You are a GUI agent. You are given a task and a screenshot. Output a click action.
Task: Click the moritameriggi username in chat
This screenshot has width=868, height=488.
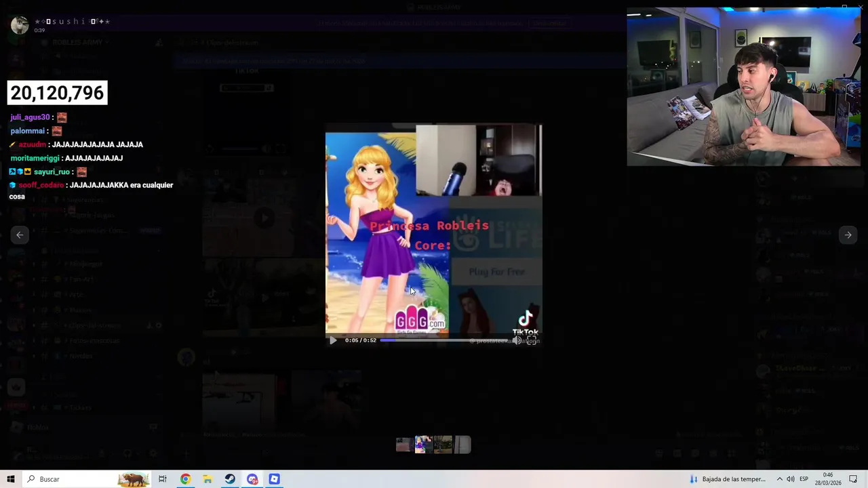[35, 158]
